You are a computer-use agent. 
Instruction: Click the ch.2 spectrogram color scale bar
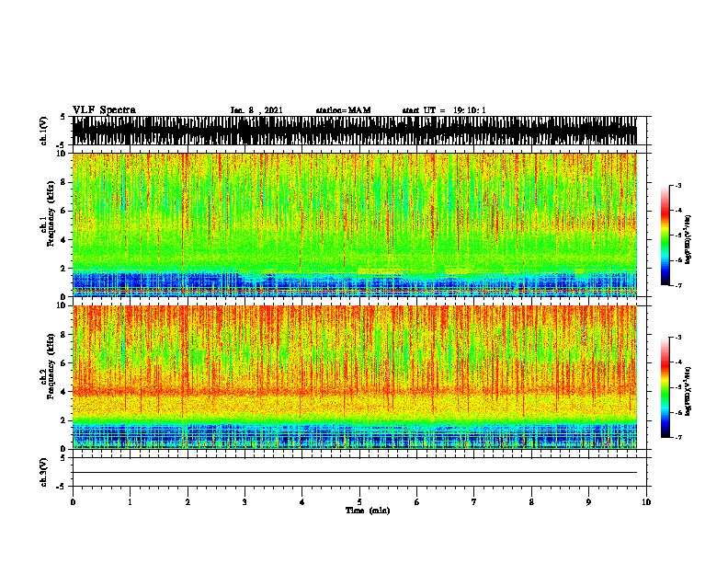[x=665, y=387]
